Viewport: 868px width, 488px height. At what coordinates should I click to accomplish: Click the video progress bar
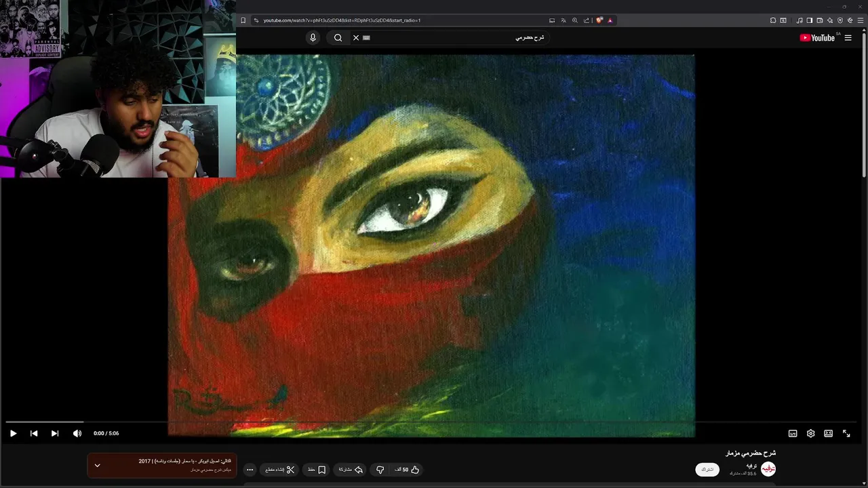point(431,422)
